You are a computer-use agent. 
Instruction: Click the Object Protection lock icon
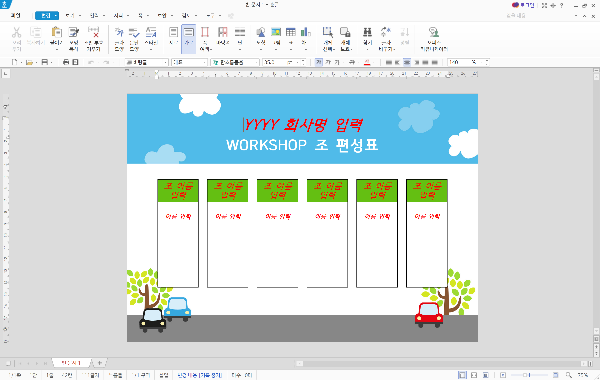point(345,33)
